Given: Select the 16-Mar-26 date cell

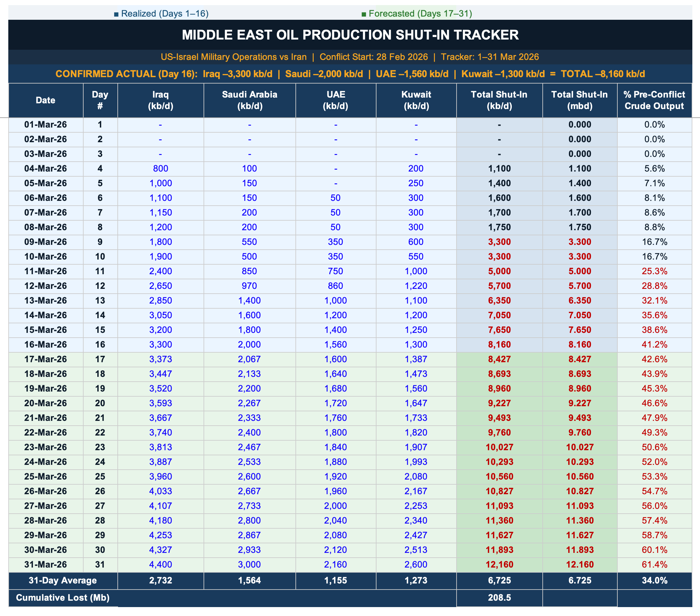Looking at the screenshot, I should (x=46, y=345).
